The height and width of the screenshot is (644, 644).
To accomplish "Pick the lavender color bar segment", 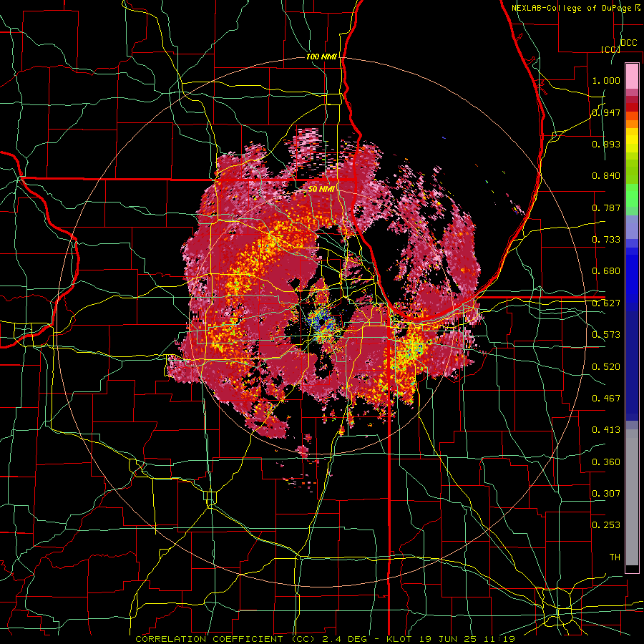I will [x=632, y=227].
